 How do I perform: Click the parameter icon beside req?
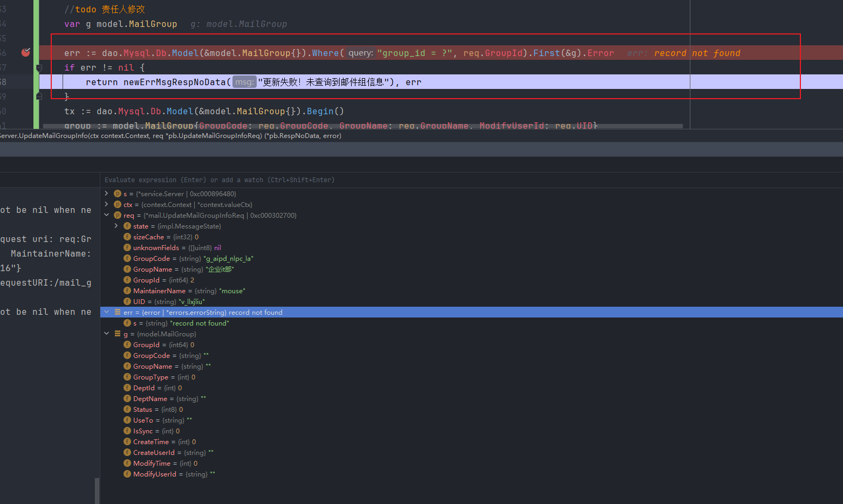118,215
